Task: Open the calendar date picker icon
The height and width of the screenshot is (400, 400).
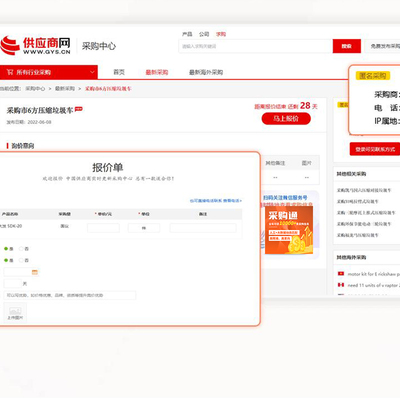Action: pos(35,272)
